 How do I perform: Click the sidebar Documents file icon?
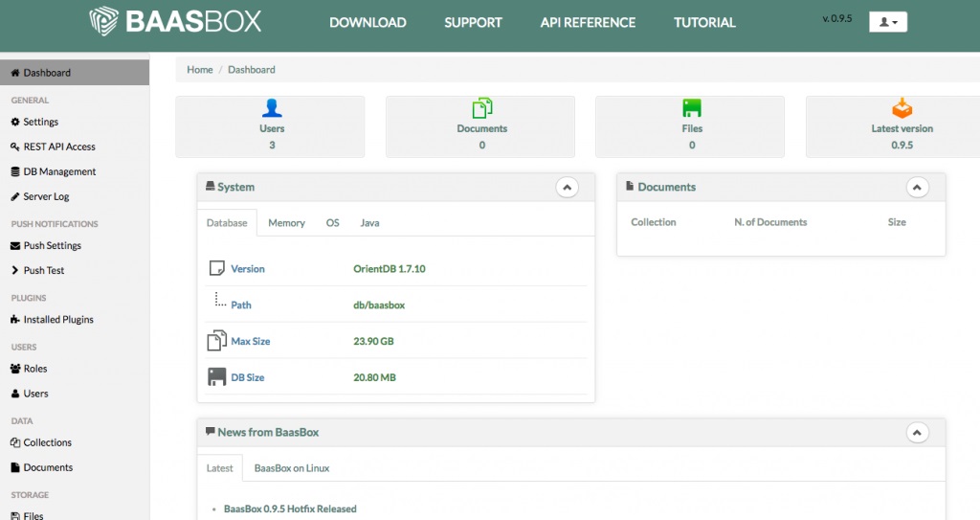[15, 467]
